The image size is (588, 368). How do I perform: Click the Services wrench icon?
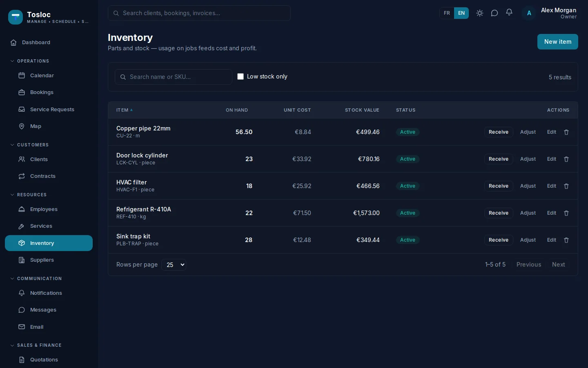tap(22, 226)
